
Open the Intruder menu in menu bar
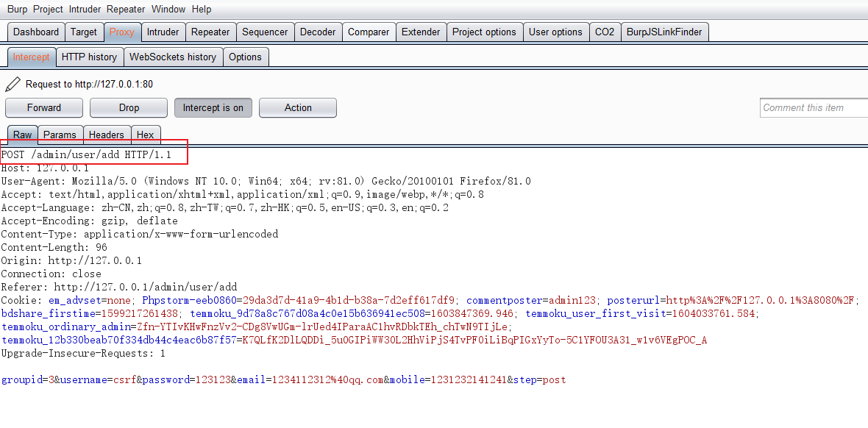(85, 9)
